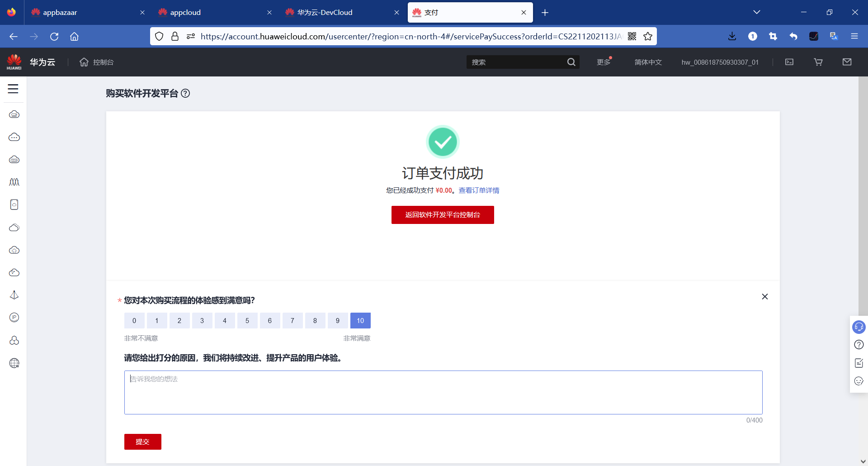List all tabs with the chevron button
The height and width of the screenshot is (466, 868).
click(x=757, y=12)
